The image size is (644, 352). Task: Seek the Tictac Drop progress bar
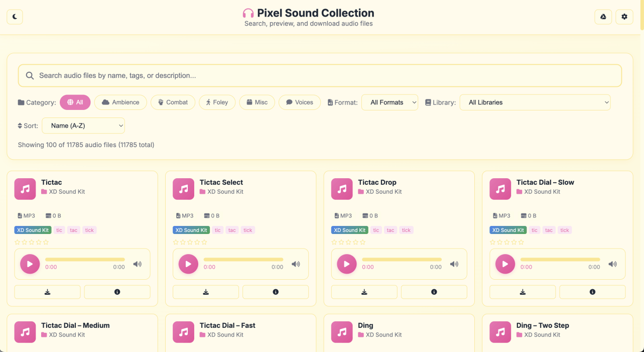click(402, 260)
